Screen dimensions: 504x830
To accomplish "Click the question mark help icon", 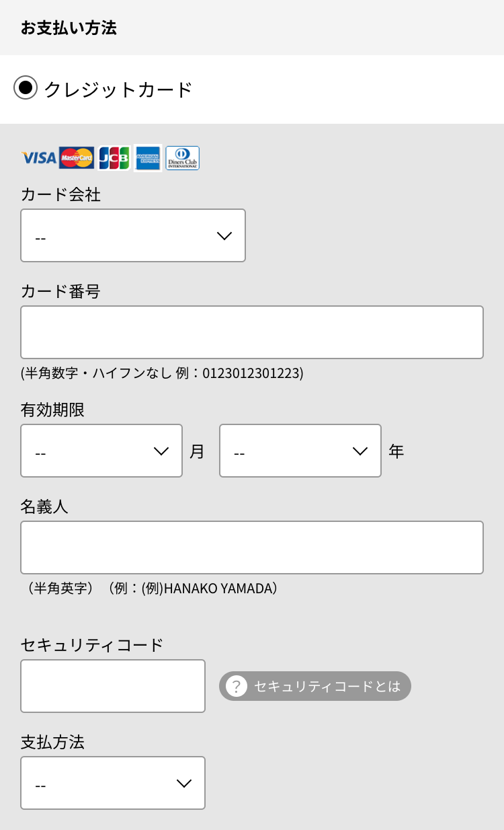I will (236, 686).
